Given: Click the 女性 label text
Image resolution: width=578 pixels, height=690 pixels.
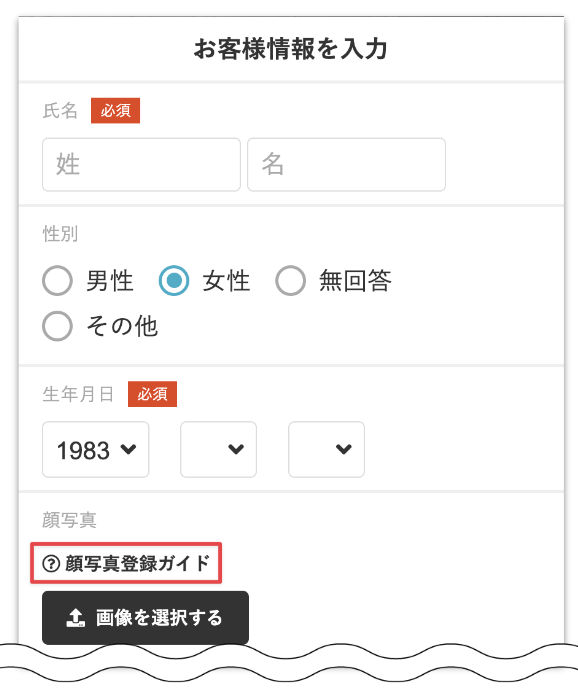Looking at the screenshot, I should [226, 281].
